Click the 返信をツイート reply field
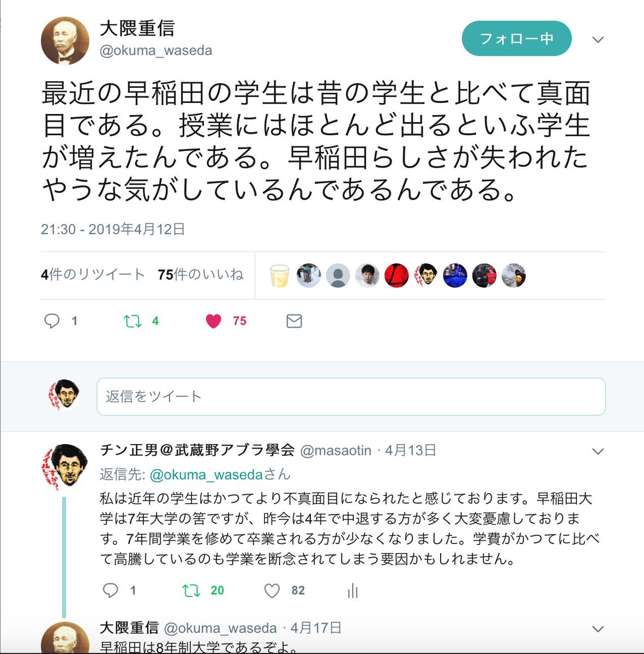 pos(351,396)
